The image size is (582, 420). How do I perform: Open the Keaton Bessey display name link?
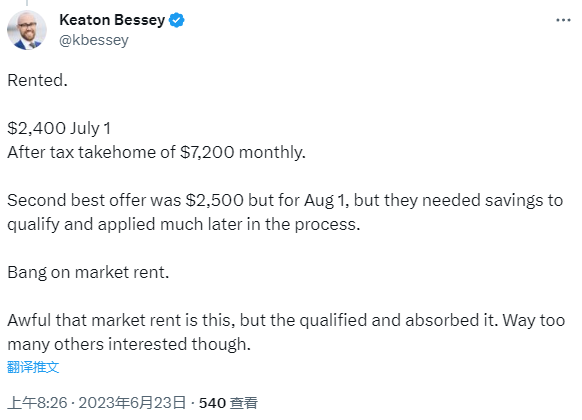(x=112, y=20)
